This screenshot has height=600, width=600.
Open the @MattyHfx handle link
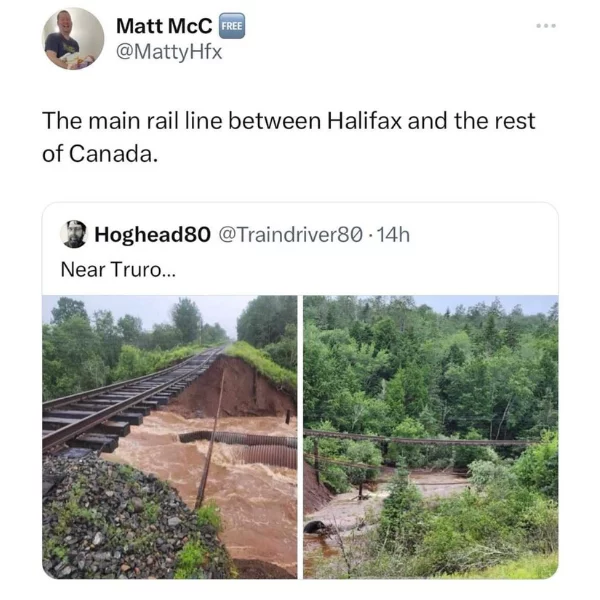point(169,51)
